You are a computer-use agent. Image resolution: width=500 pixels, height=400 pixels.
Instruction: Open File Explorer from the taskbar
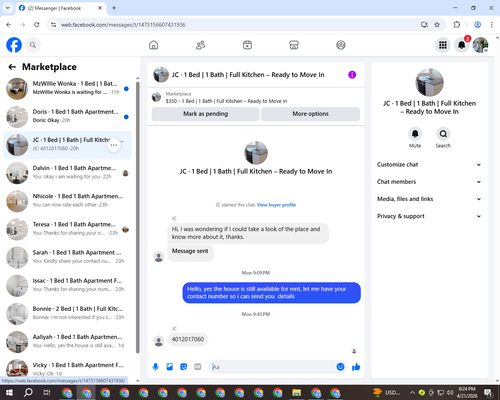point(296,392)
